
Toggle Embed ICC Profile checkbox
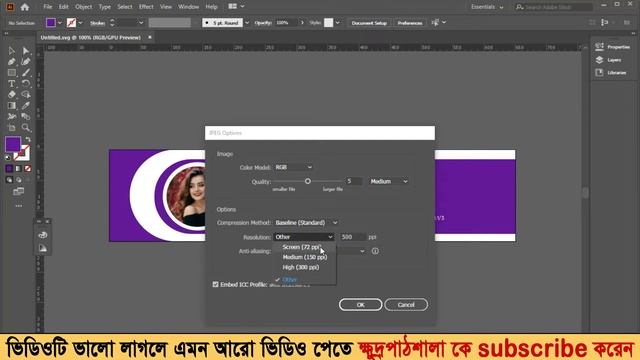pyautogui.click(x=216, y=284)
